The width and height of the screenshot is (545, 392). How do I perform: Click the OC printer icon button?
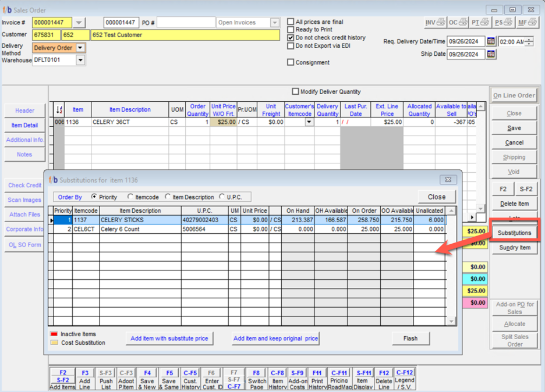click(457, 23)
